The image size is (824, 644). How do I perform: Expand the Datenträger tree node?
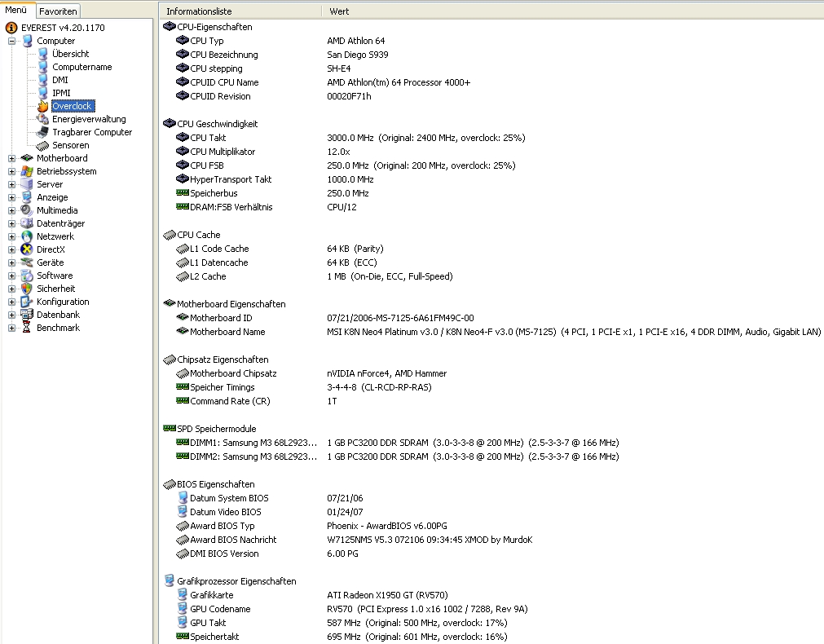11,223
